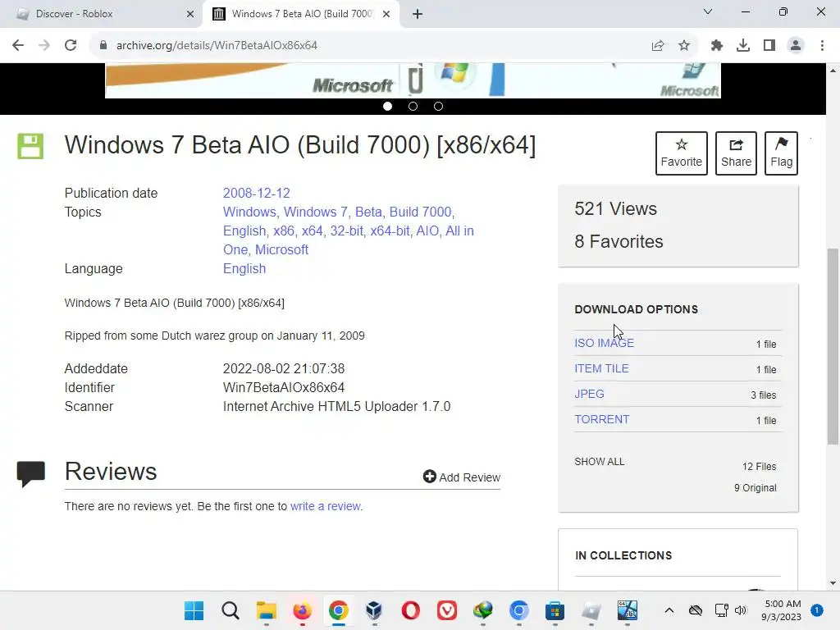Download the TORRENT file
The width and height of the screenshot is (840, 630).
(x=602, y=419)
